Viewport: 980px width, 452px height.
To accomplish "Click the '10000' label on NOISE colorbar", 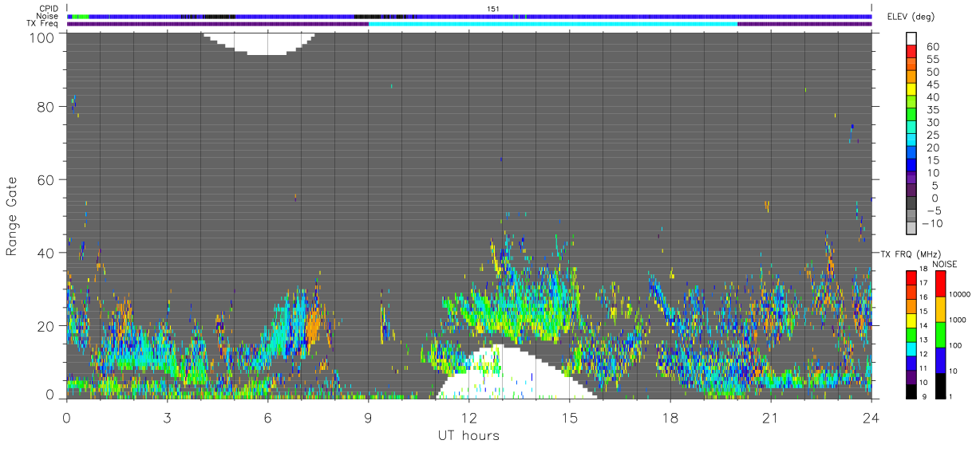I will [x=960, y=294].
